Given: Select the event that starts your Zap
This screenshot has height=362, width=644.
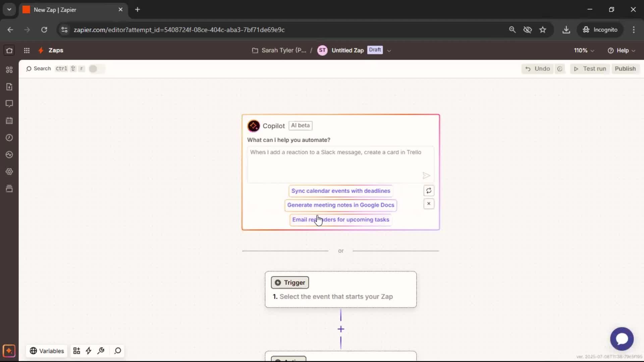Looking at the screenshot, I should point(336,297).
